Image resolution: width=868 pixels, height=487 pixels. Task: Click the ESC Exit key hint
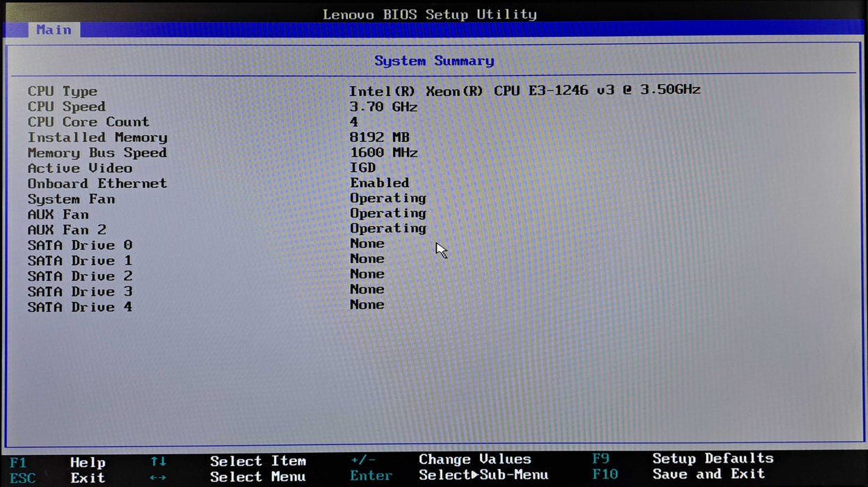click(x=58, y=478)
